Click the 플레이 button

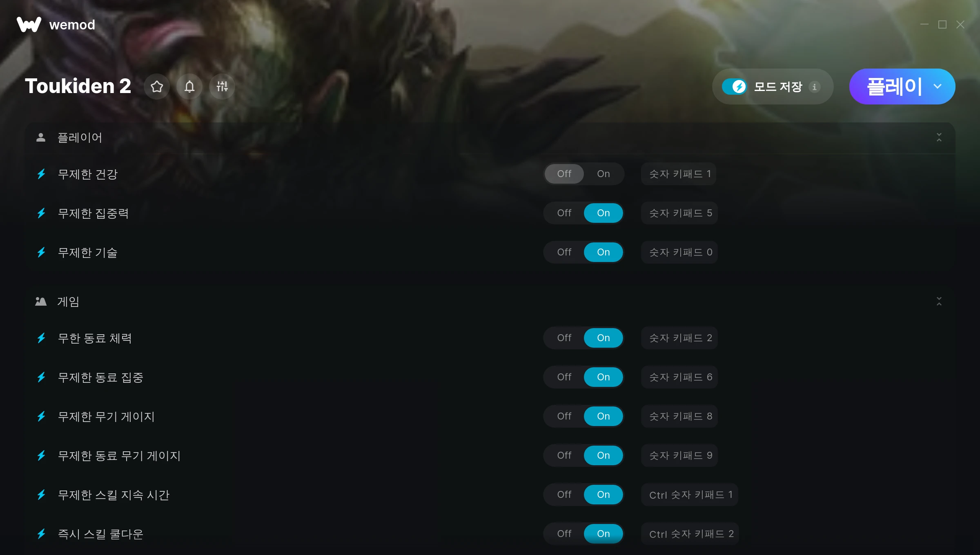pos(893,87)
